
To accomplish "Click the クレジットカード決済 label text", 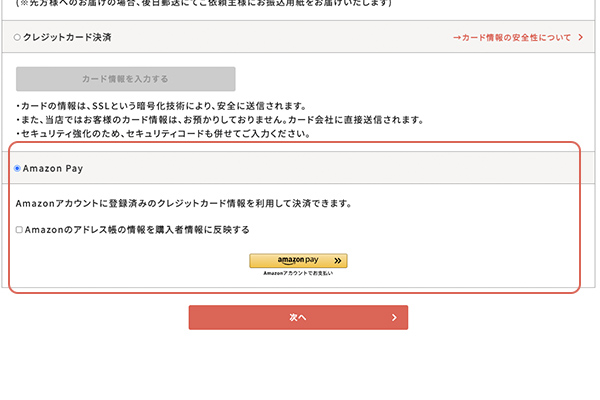I will click(x=67, y=37).
